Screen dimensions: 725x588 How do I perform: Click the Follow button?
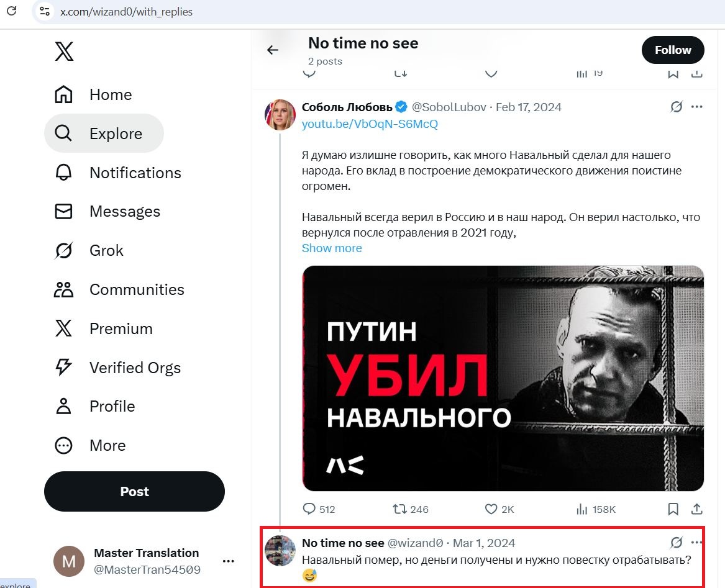tap(673, 50)
